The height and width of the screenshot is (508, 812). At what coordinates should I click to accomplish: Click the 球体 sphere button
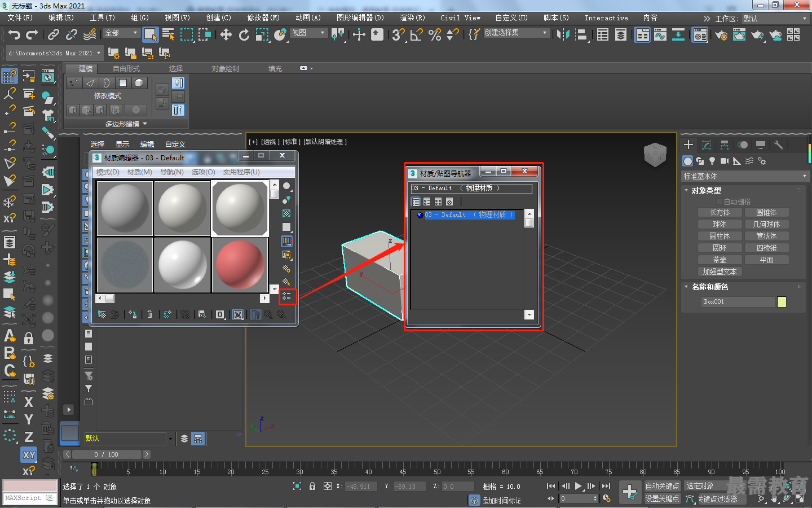(720, 224)
